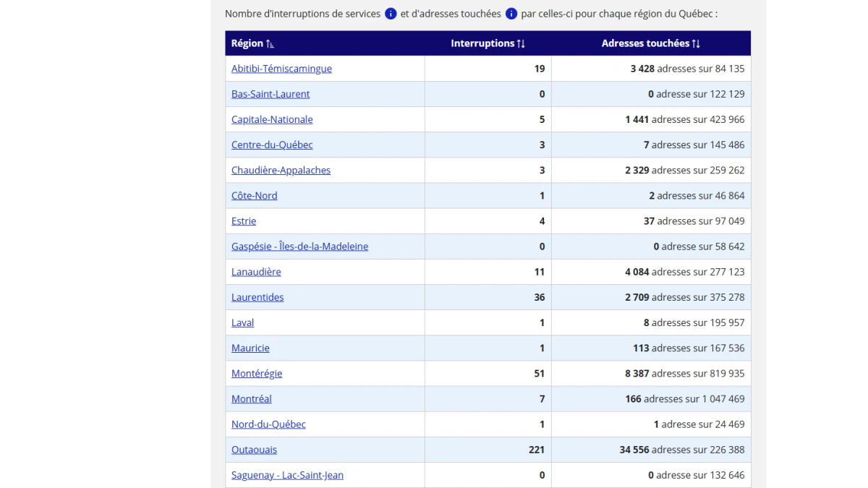Screen dimensions: 868x488
Task: Sort table by Adresses touchées column header
Action: 651,43
